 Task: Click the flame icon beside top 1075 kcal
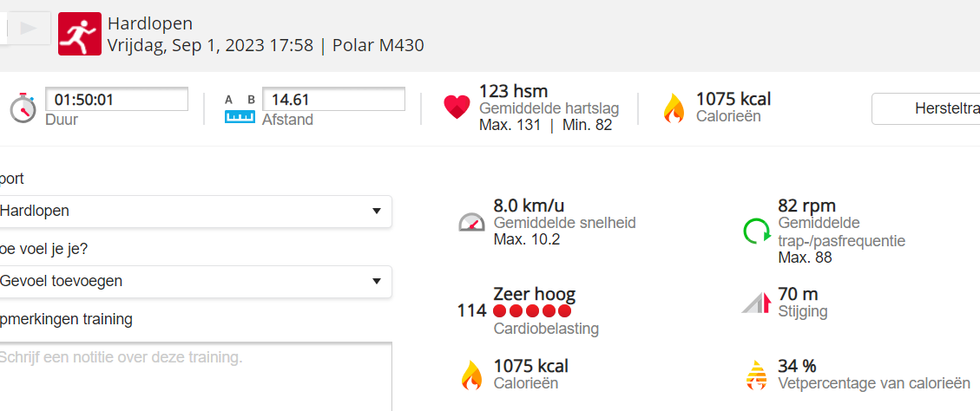[674, 108]
